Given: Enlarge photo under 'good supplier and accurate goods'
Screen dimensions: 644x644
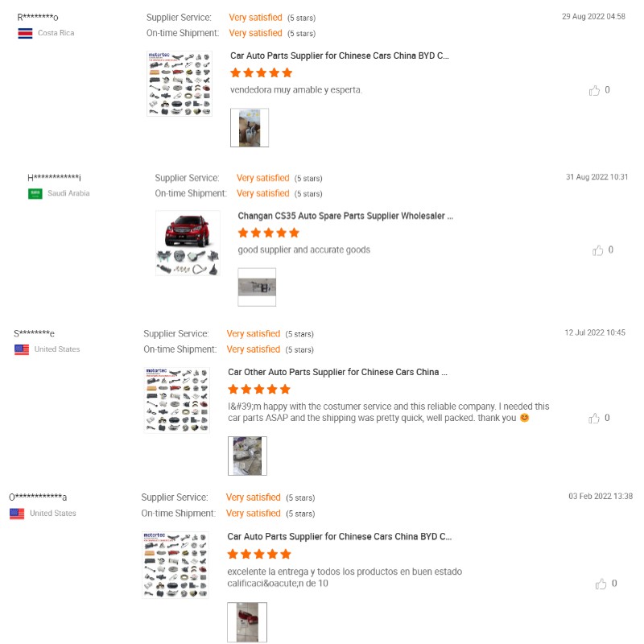Looking at the screenshot, I should pos(257,287).
